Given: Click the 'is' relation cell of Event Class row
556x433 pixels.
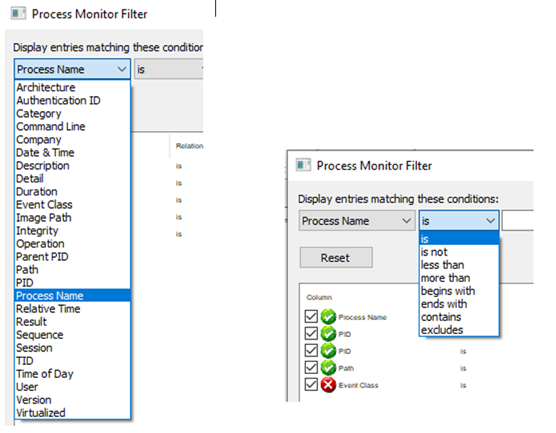Looking at the screenshot, I should pyautogui.click(x=463, y=385).
